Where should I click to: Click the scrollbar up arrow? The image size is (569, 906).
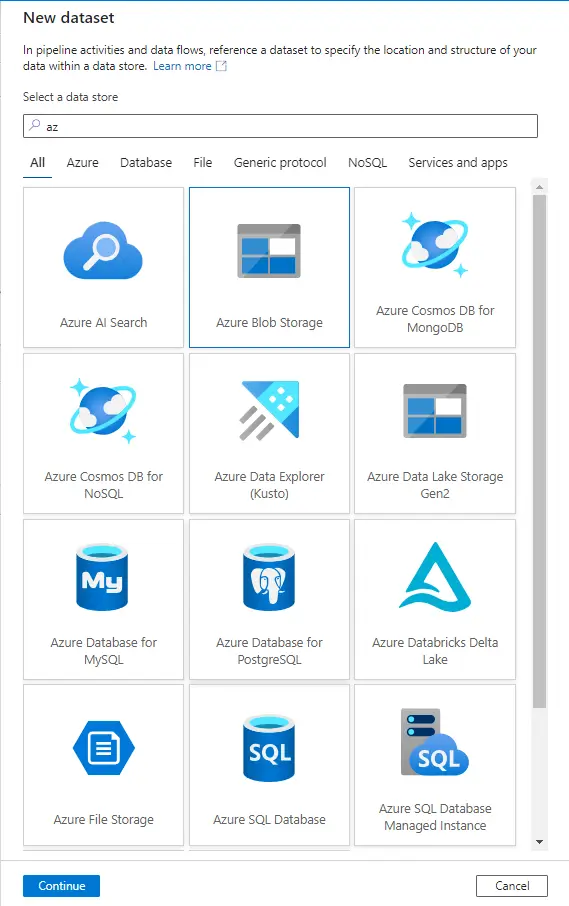539,187
